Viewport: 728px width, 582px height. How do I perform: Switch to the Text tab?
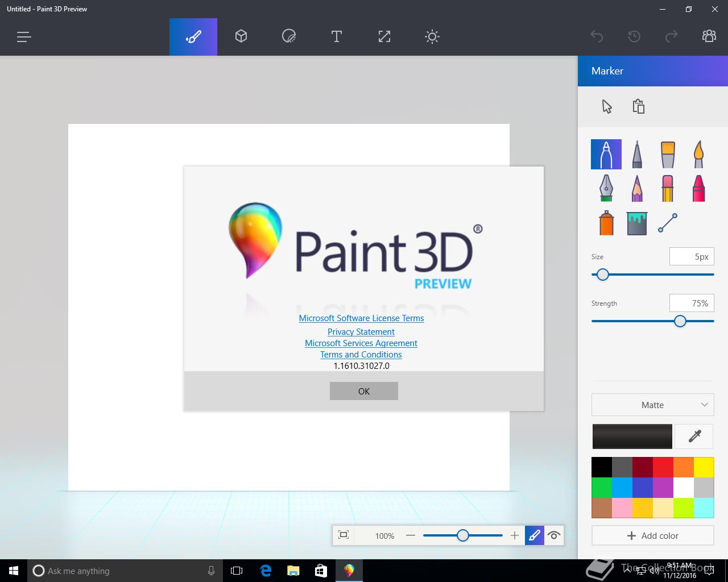pos(337,37)
